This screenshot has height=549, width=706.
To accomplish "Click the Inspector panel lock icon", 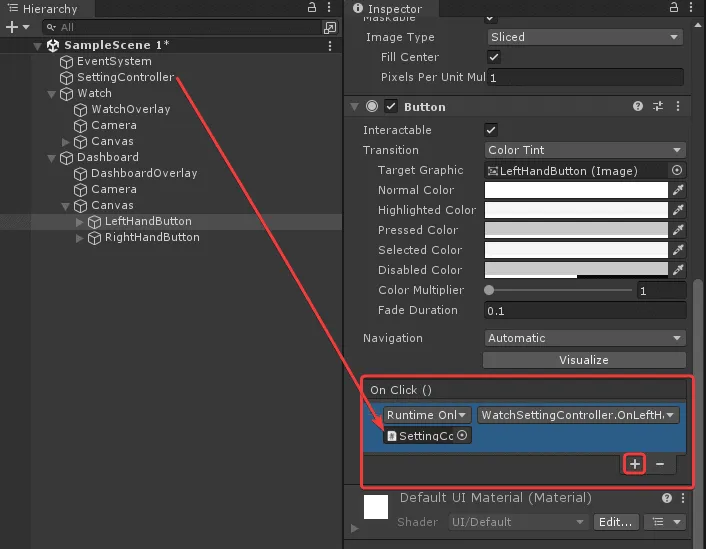I will point(674,7).
